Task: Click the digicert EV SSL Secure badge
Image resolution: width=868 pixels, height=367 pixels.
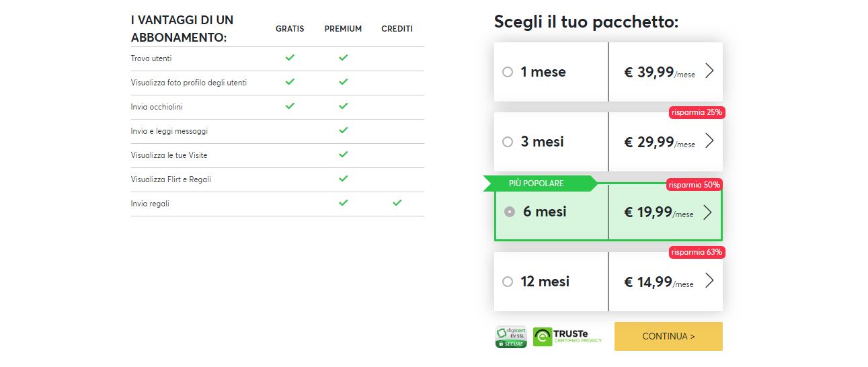Action: pyautogui.click(x=511, y=337)
